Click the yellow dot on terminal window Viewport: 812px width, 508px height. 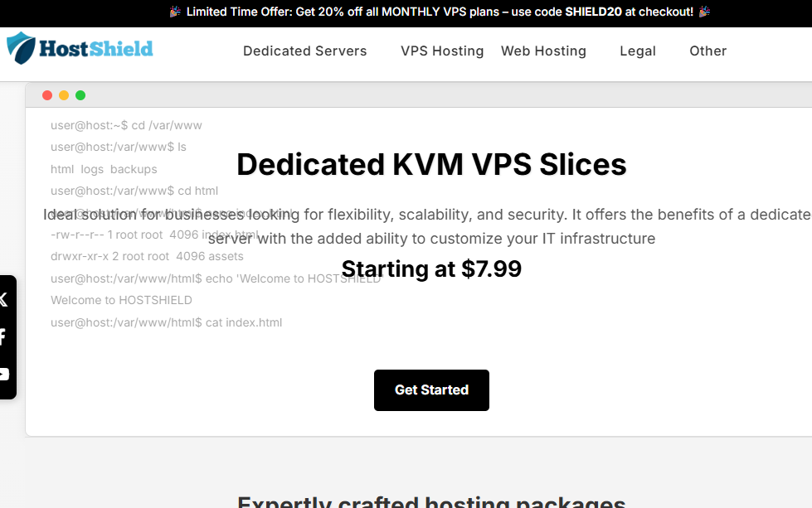[64, 95]
